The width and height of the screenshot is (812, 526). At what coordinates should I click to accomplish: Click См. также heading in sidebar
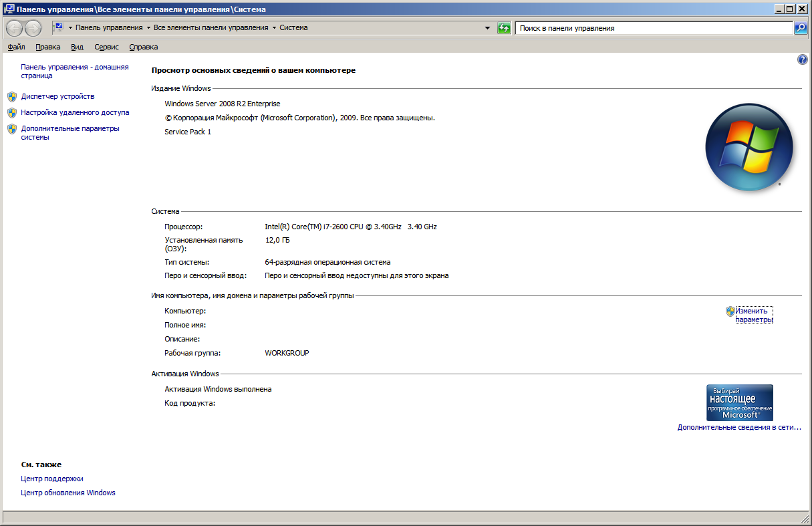[41, 465]
